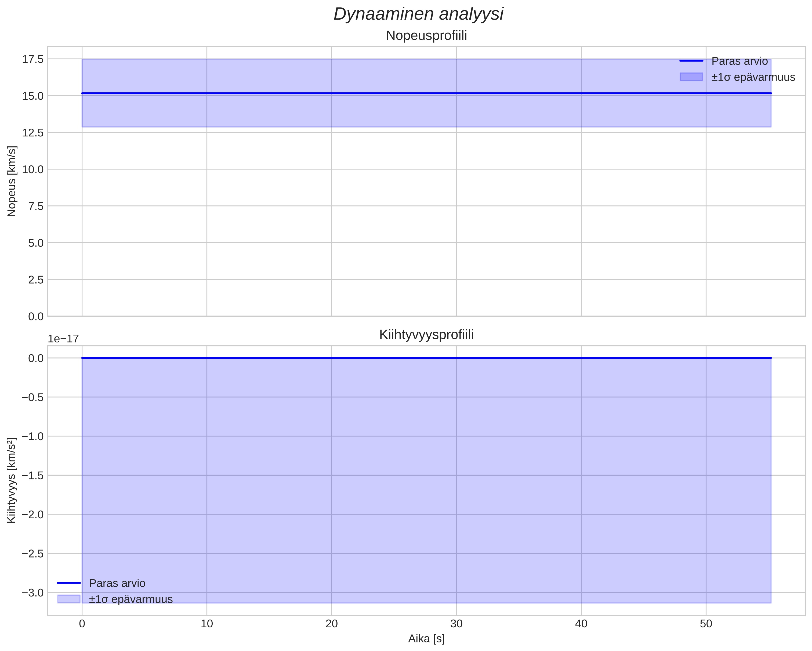
Task: Click the 10.0 tick label on velocity axis
Action: click(x=33, y=169)
